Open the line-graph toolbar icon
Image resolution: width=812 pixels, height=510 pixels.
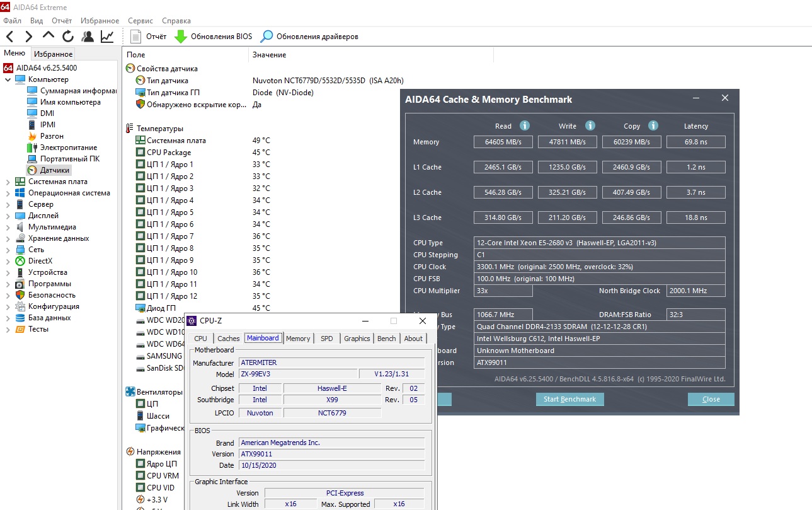(107, 37)
